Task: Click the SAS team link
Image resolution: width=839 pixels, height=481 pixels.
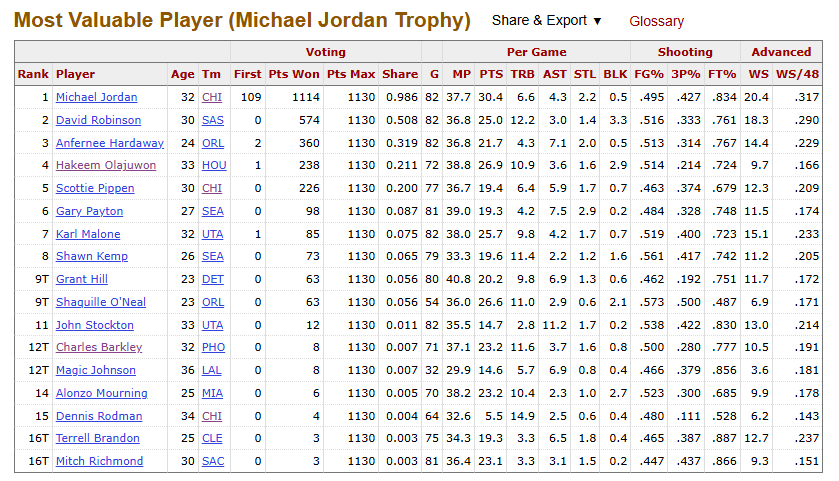Action: [x=213, y=120]
